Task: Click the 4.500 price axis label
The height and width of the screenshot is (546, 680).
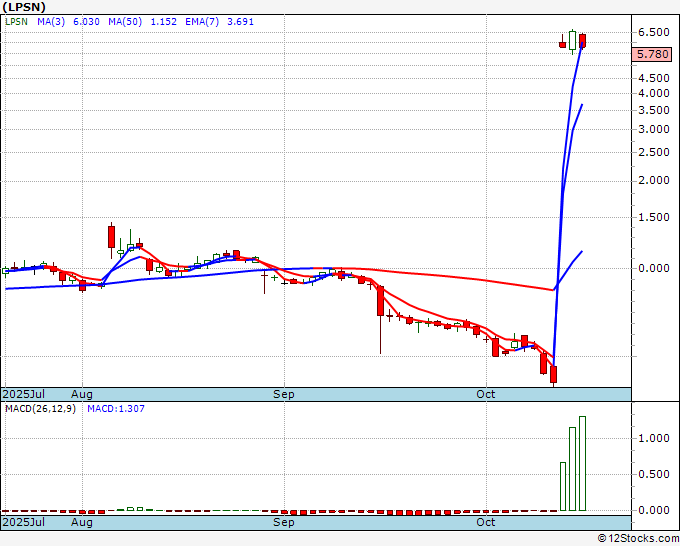Action: 654,78
